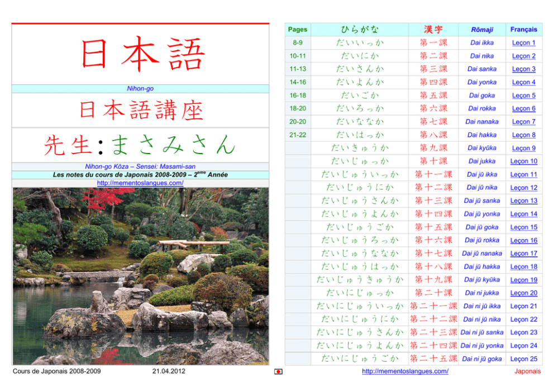
Task: Open the Leçon 2 link
Action: pos(523,56)
